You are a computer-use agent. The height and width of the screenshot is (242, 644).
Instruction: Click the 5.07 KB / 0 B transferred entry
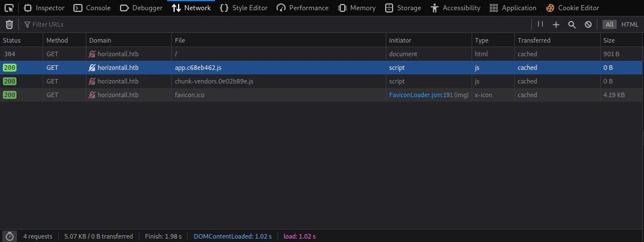[98, 236]
